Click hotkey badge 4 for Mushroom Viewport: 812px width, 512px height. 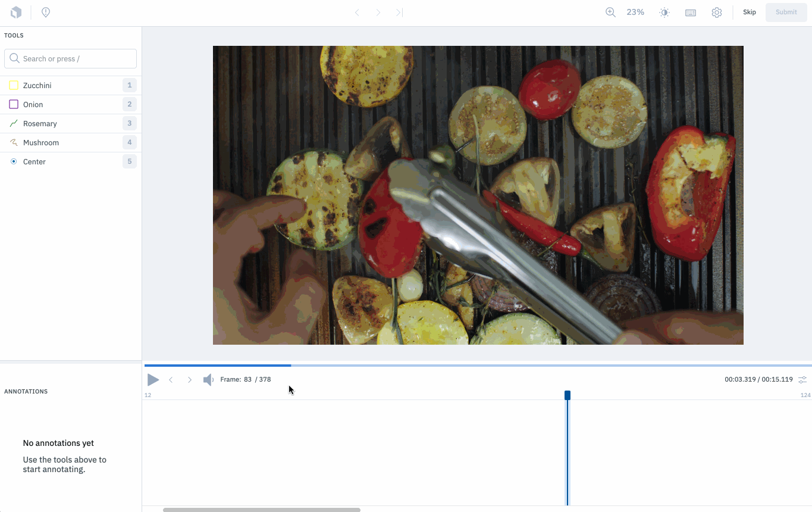point(130,142)
